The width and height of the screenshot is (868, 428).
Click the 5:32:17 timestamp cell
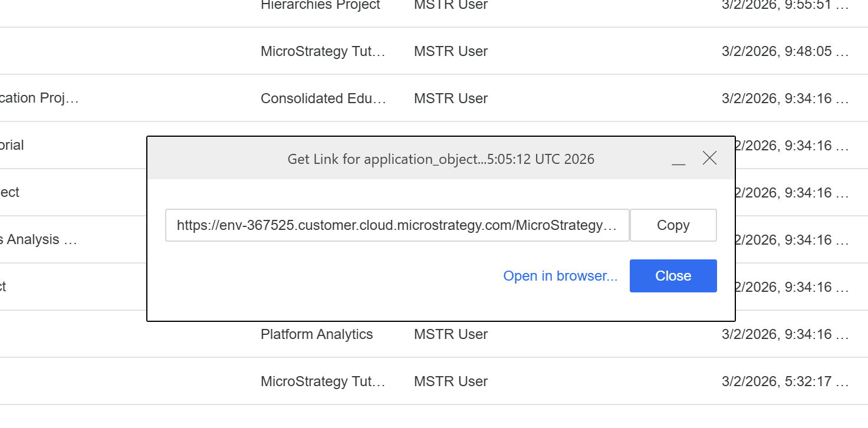click(785, 381)
